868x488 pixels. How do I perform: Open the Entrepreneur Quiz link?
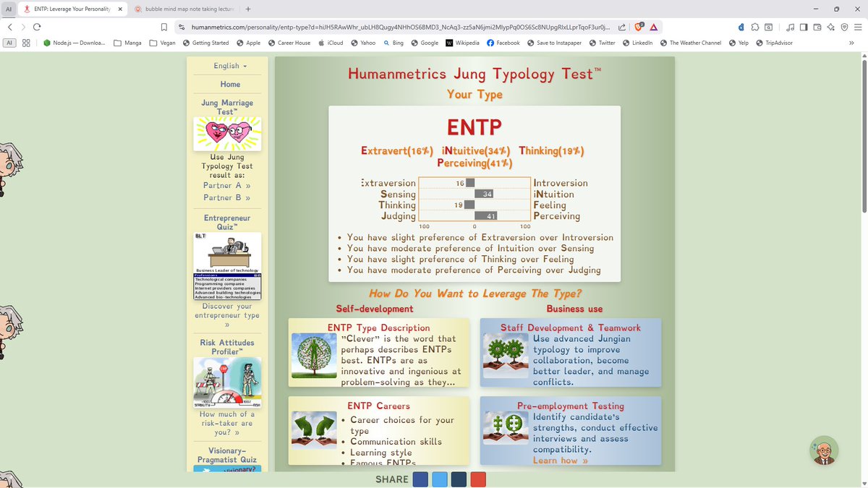tap(227, 222)
